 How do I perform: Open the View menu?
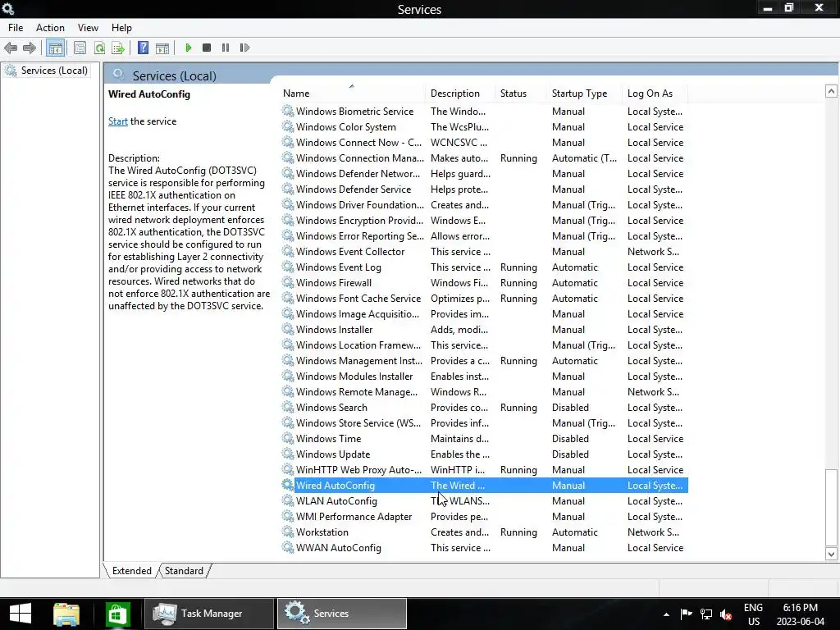(88, 28)
